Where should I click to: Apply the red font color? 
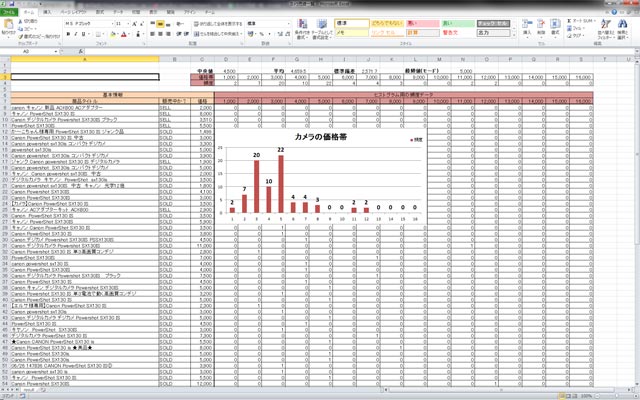pyautogui.click(x=124, y=34)
